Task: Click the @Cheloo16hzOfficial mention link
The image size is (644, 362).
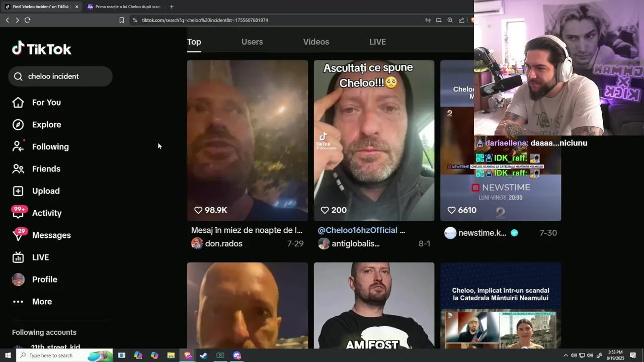Action: pos(358,230)
